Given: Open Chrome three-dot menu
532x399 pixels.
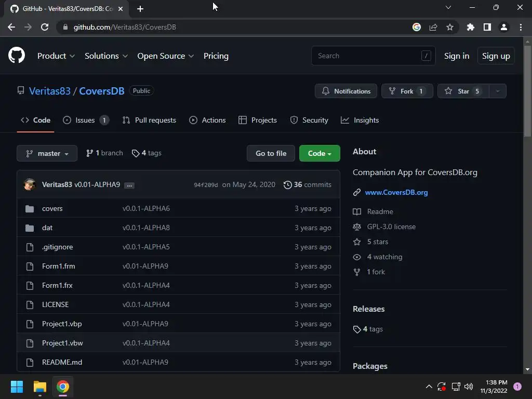Looking at the screenshot, I should click(521, 27).
